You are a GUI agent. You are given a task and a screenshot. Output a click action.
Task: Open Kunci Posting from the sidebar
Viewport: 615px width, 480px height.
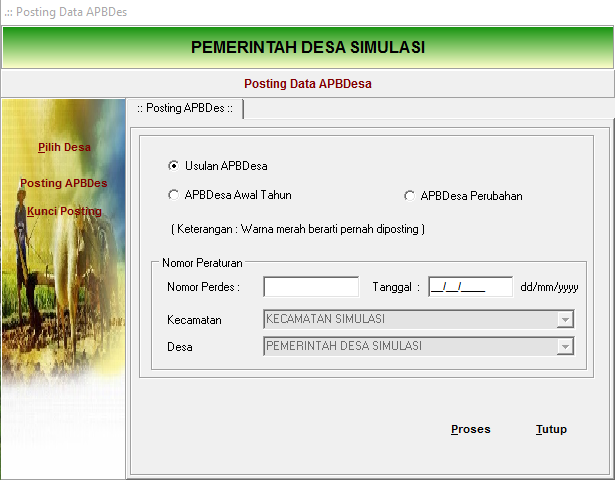tap(64, 211)
